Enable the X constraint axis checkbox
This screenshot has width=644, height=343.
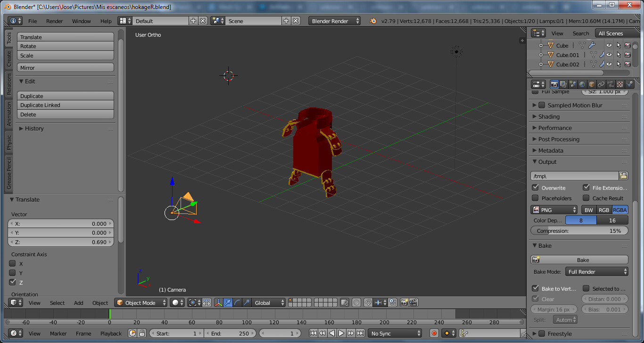(x=13, y=263)
